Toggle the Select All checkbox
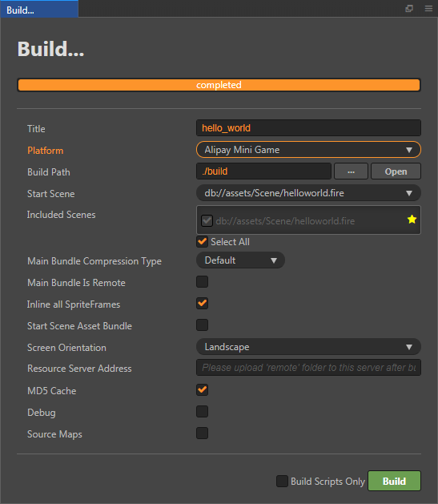438x504 pixels. (203, 242)
